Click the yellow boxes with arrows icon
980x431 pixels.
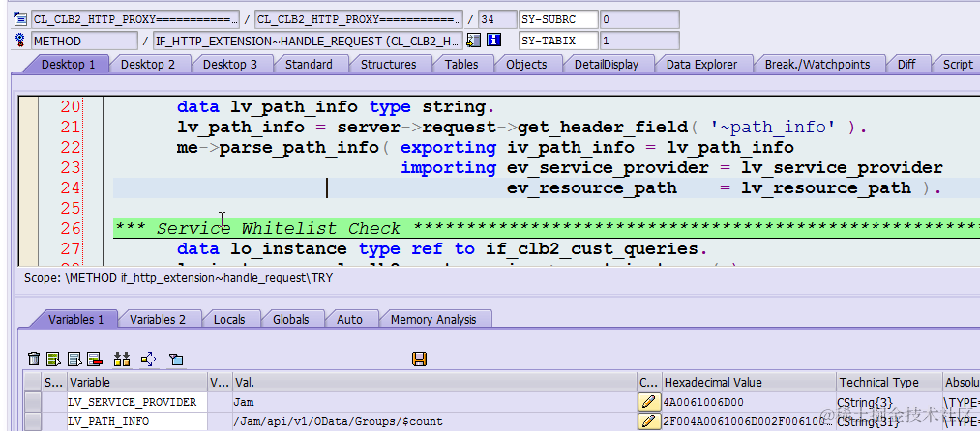121,359
